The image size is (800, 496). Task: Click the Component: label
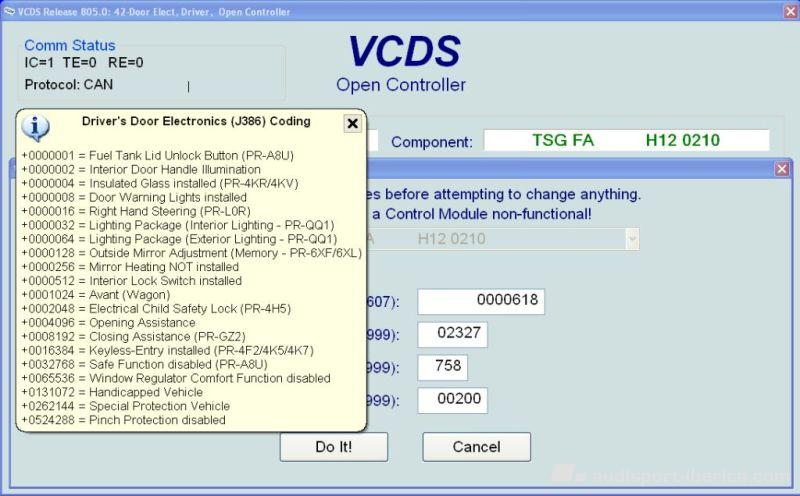tap(432, 142)
